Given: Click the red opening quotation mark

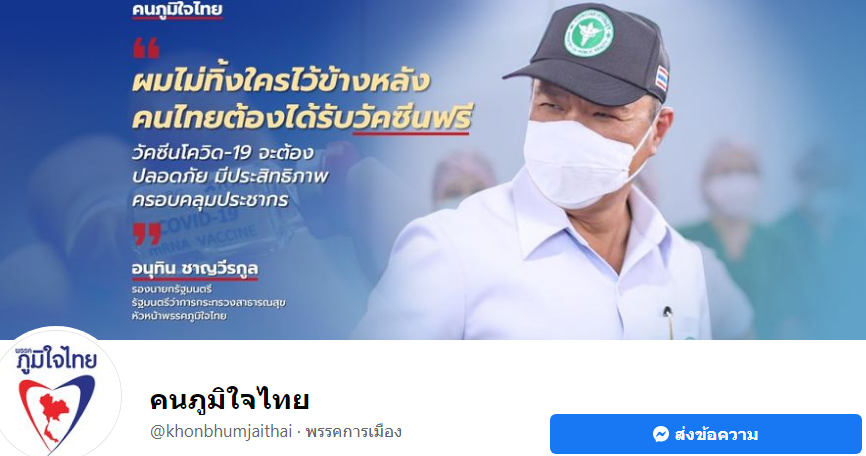Looking at the screenshot, I should pyautogui.click(x=146, y=48).
